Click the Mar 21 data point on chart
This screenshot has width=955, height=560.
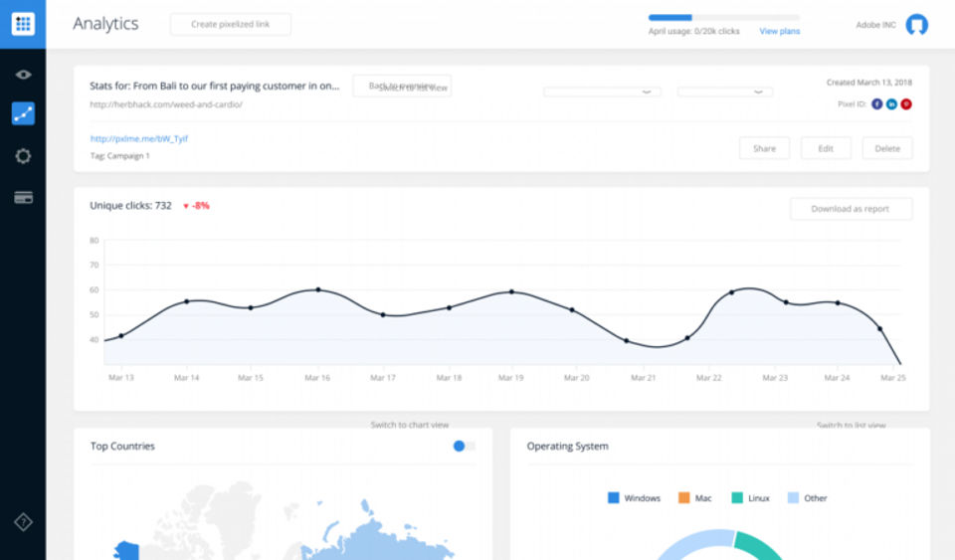(626, 341)
